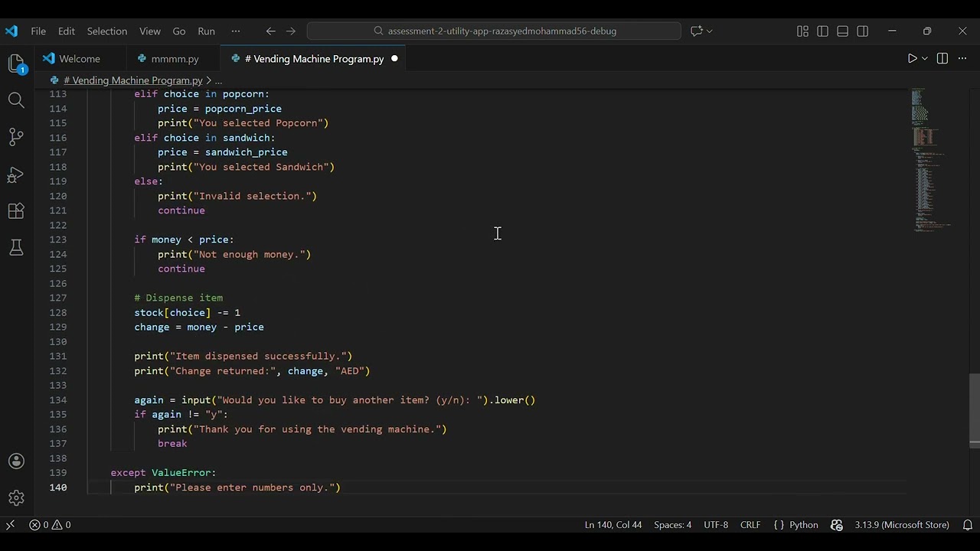Open the Selection menu
Viewport: 980px width, 551px height.
[107, 31]
